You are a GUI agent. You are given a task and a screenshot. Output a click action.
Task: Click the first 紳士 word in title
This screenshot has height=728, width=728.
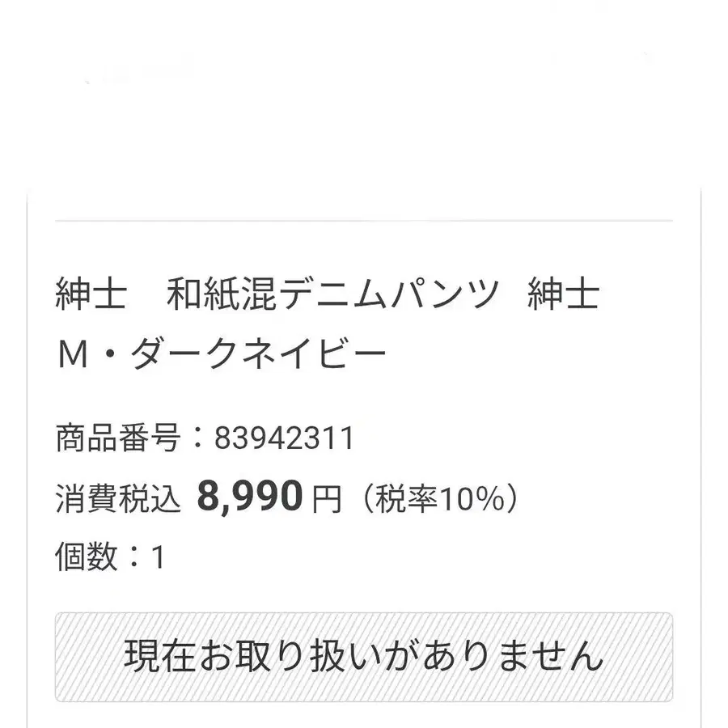[x=91, y=294]
